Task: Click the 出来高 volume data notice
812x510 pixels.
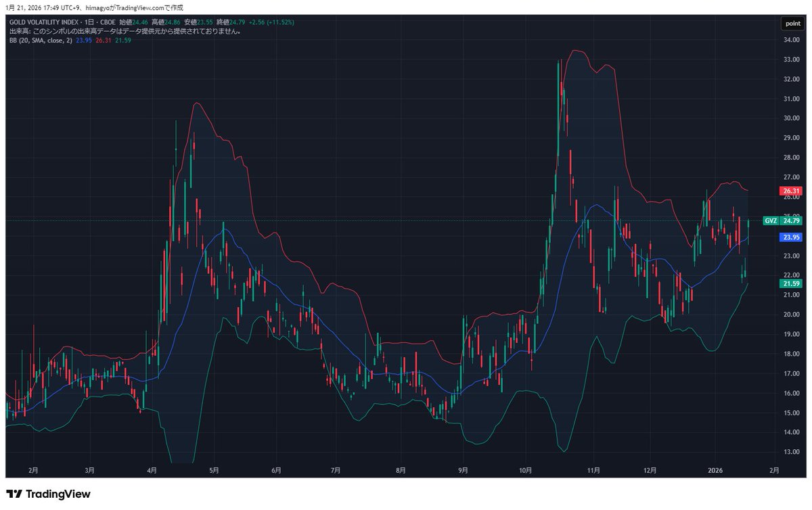Action: click(125, 31)
